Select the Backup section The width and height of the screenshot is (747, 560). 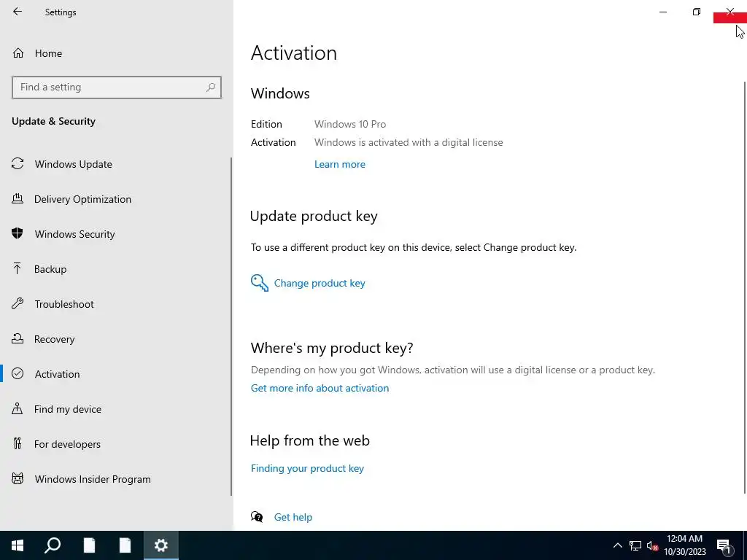tap(50, 269)
